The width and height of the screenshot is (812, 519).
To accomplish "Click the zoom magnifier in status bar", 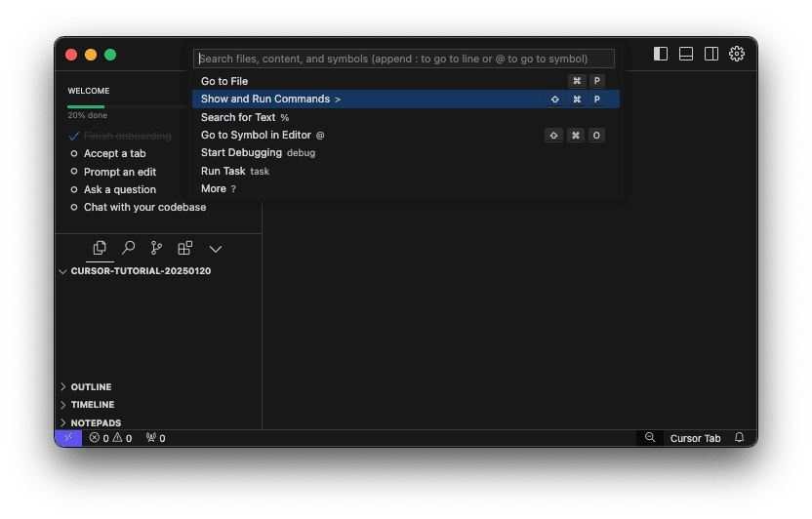I will tap(650, 438).
